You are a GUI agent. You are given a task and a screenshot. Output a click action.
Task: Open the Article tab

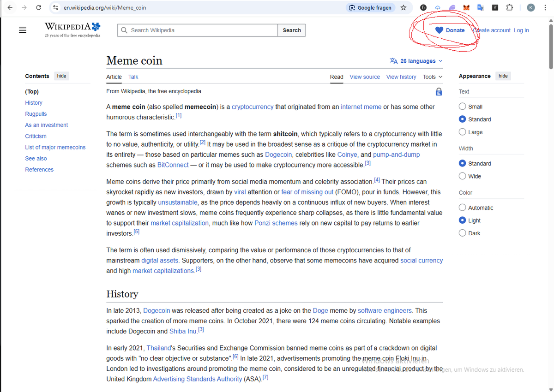(114, 77)
